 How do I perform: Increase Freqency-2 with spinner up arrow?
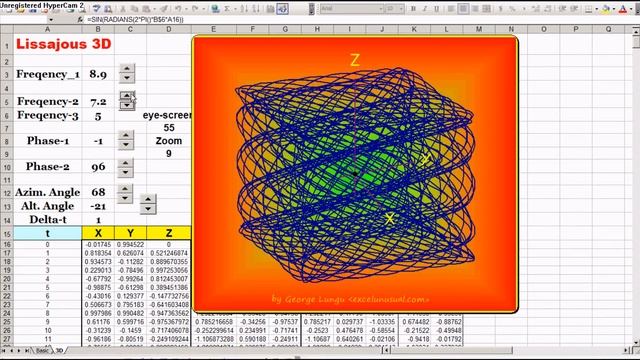127,96
